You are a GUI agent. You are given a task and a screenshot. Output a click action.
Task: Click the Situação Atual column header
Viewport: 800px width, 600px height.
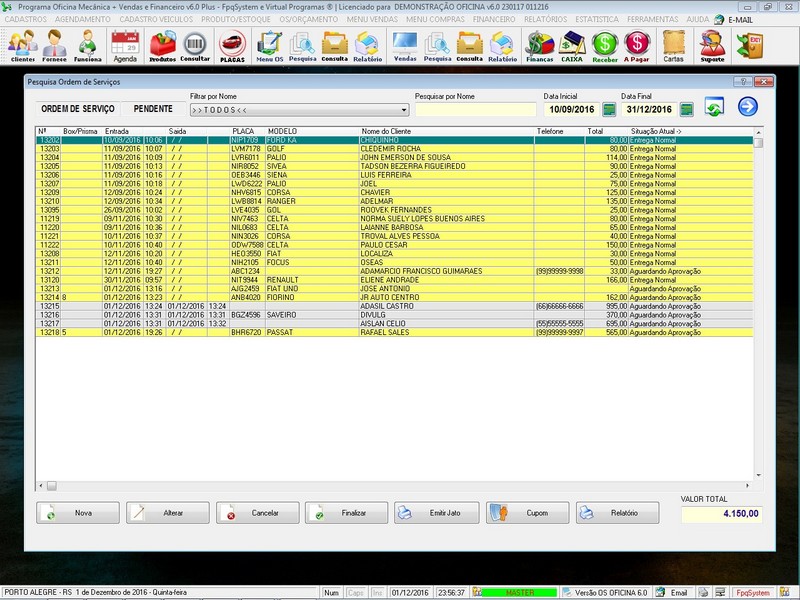[x=656, y=131]
